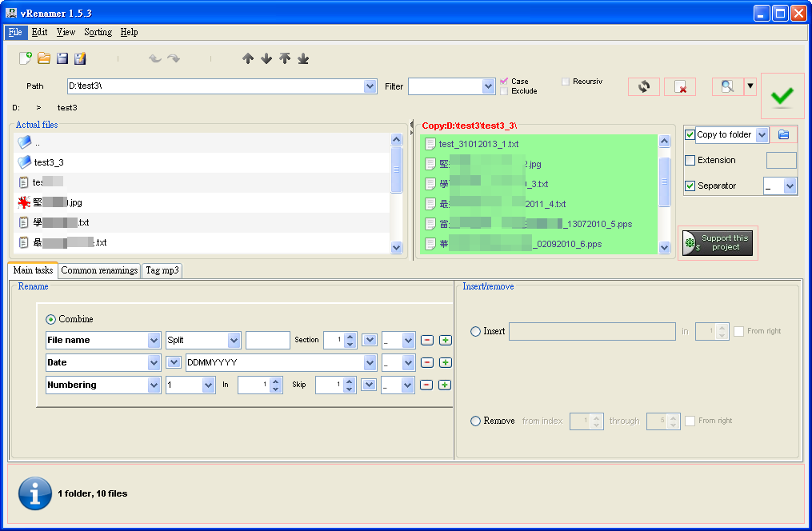The height and width of the screenshot is (531, 812).
Task: Select the Combine radio button
Action: click(50, 319)
